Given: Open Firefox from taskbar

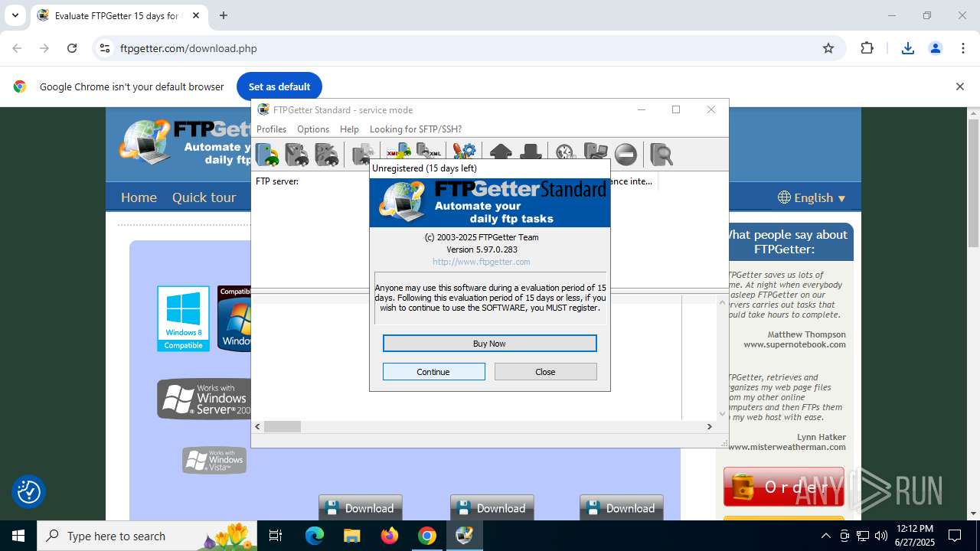Looking at the screenshot, I should click(x=390, y=536).
